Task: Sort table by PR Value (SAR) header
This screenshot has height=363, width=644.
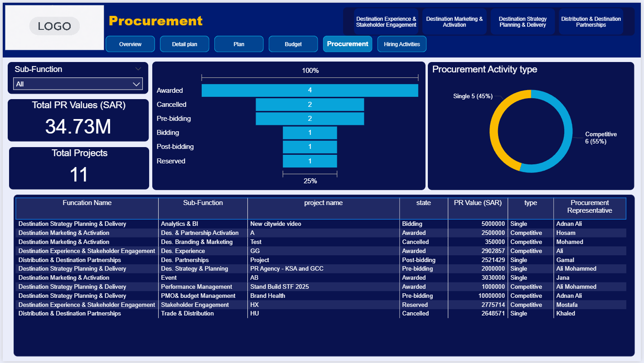Action: (478, 203)
